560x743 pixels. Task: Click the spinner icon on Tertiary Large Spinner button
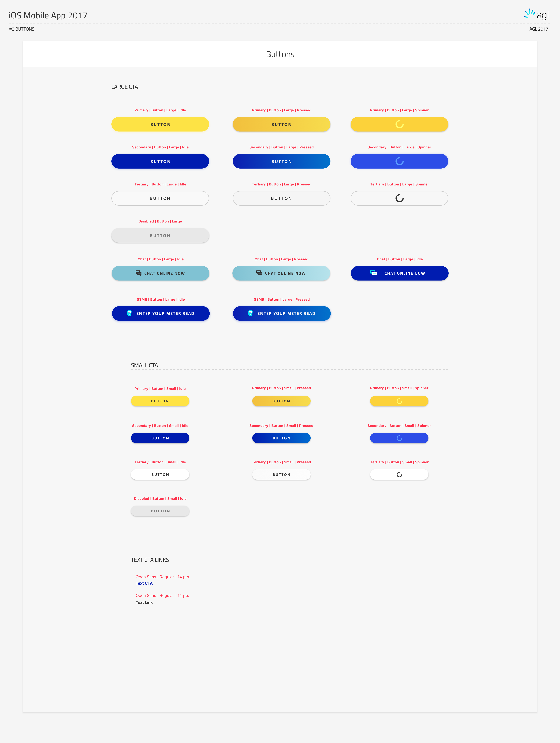[x=399, y=198]
